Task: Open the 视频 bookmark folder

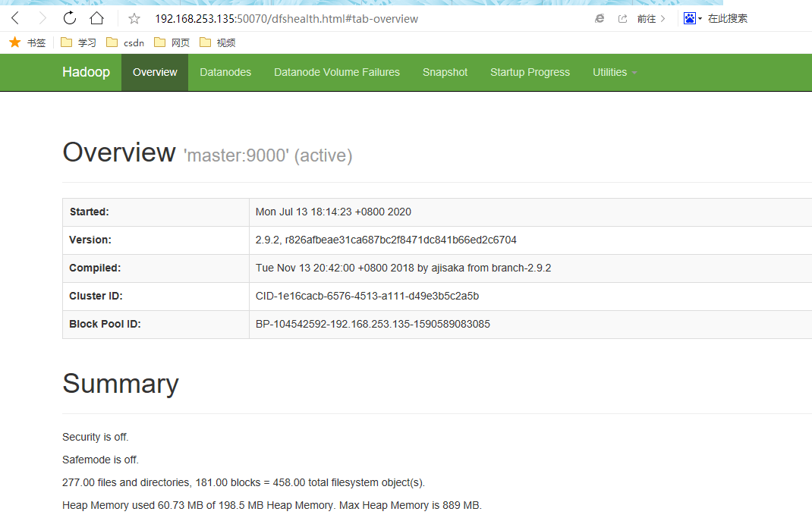Action: click(218, 42)
